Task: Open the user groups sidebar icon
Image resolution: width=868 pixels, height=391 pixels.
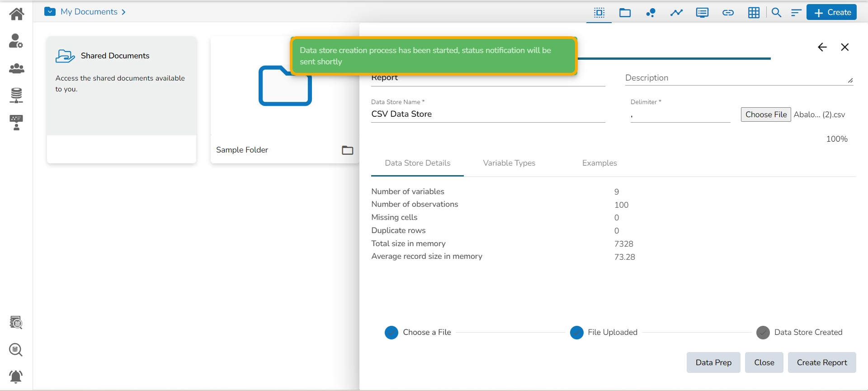Action: [17, 68]
